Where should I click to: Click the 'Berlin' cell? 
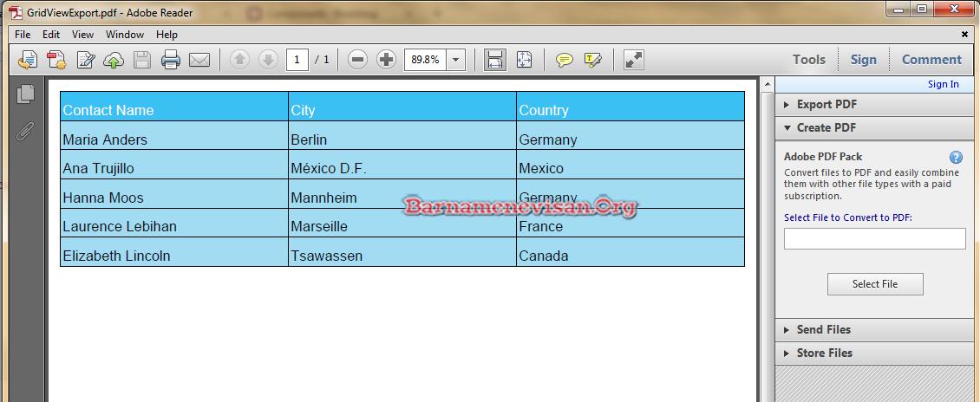[x=402, y=135]
